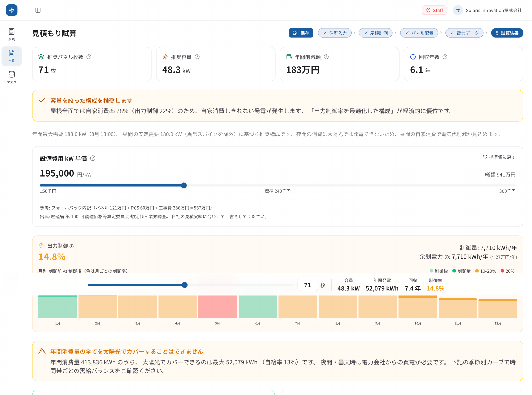
Task: Click the 14.8% curtailment value under 出力制御
Action: [x=52, y=257]
